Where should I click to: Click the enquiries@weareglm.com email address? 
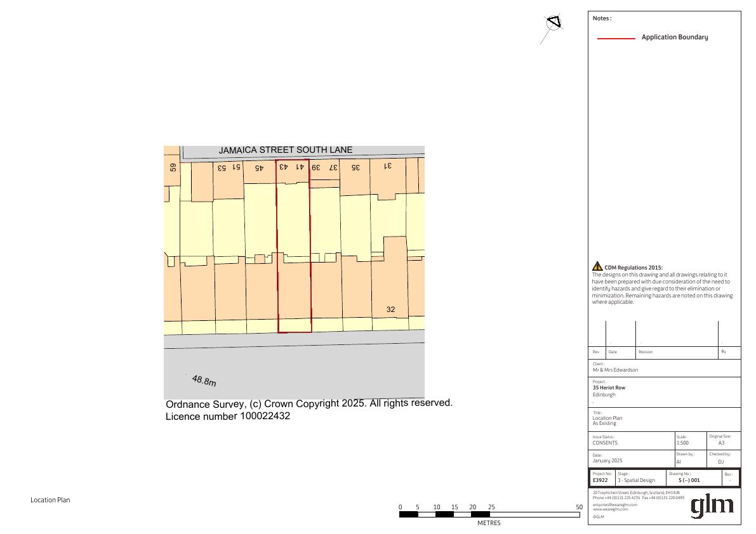[615, 505]
